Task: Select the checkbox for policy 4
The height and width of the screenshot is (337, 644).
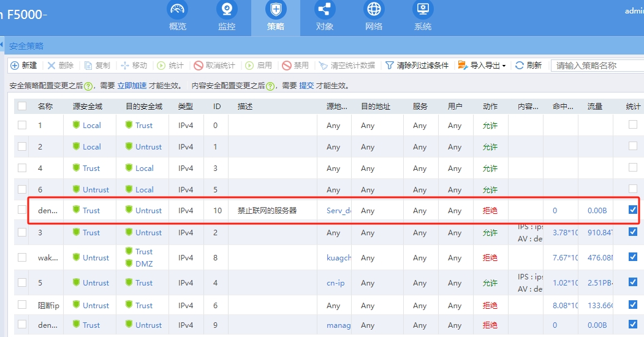Action: pos(22,168)
